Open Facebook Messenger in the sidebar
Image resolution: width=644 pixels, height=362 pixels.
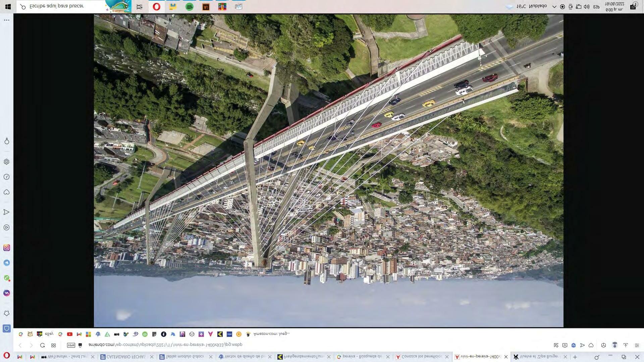pos(6,293)
